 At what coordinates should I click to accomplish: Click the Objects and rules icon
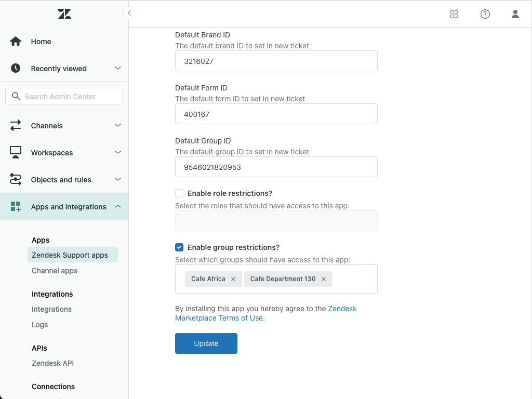(15, 179)
